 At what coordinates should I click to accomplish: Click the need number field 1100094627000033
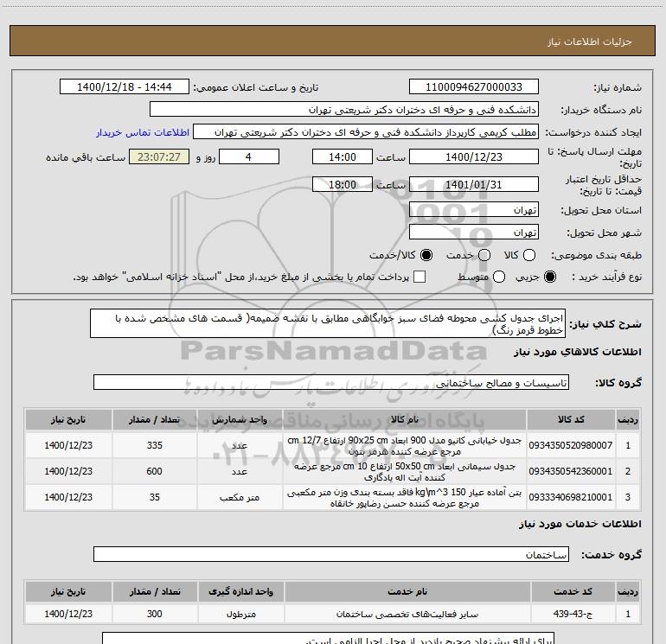[x=474, y=87]
